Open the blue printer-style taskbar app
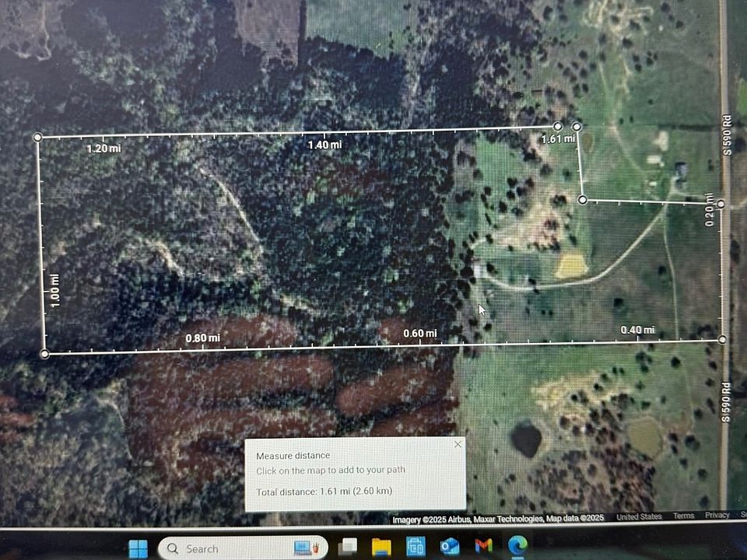This screenshot has width=747, height=560. [415, 547]
